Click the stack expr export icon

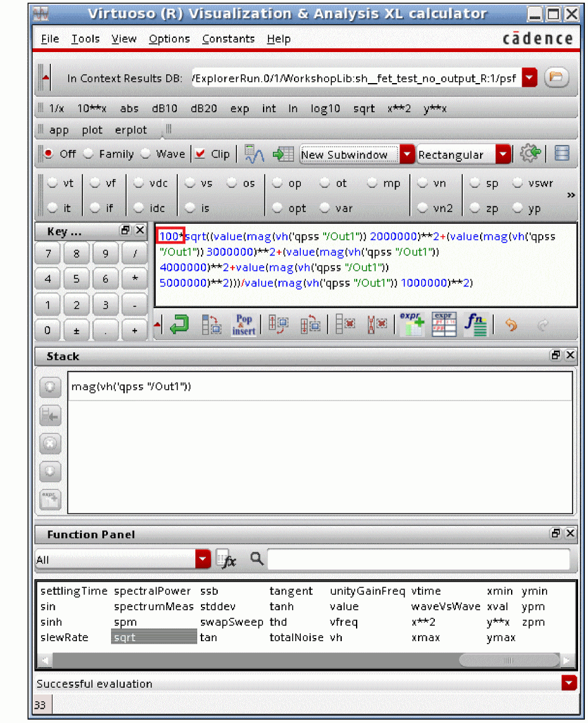[50, 500]
